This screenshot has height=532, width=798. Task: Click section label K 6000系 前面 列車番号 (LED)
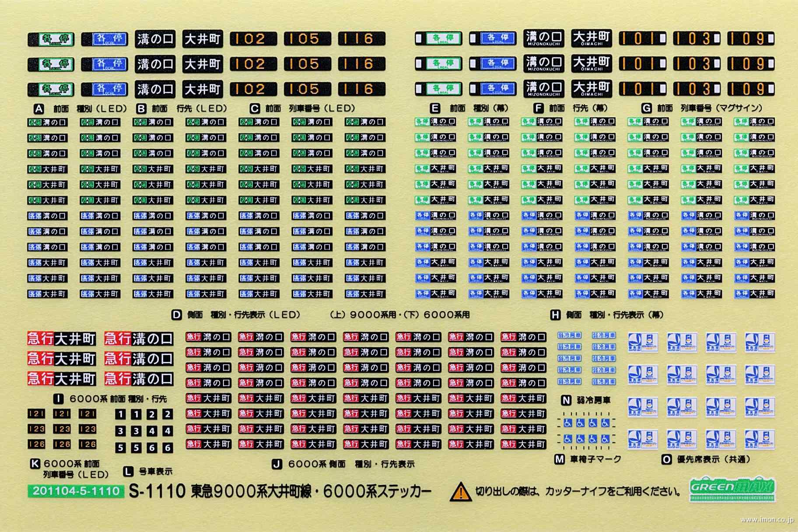pyautogui.click(x=69, y=469)
